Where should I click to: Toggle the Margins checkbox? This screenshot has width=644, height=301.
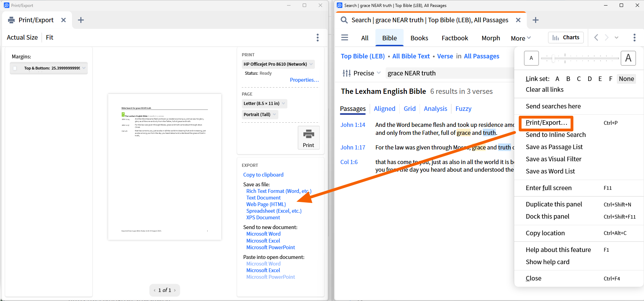tap(15, 68)
